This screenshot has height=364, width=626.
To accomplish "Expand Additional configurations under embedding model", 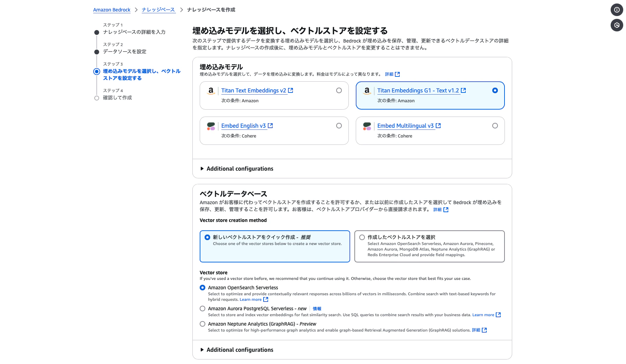I will (x=237, y=169).
